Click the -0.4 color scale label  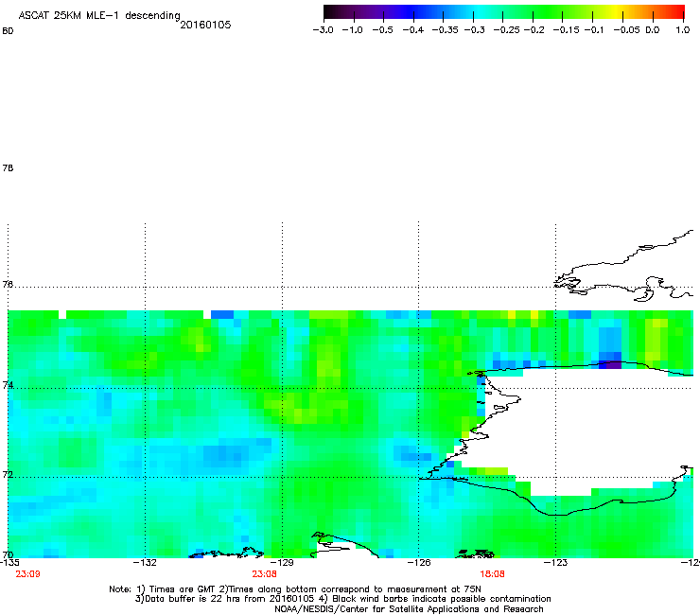[x=413, y=30]
